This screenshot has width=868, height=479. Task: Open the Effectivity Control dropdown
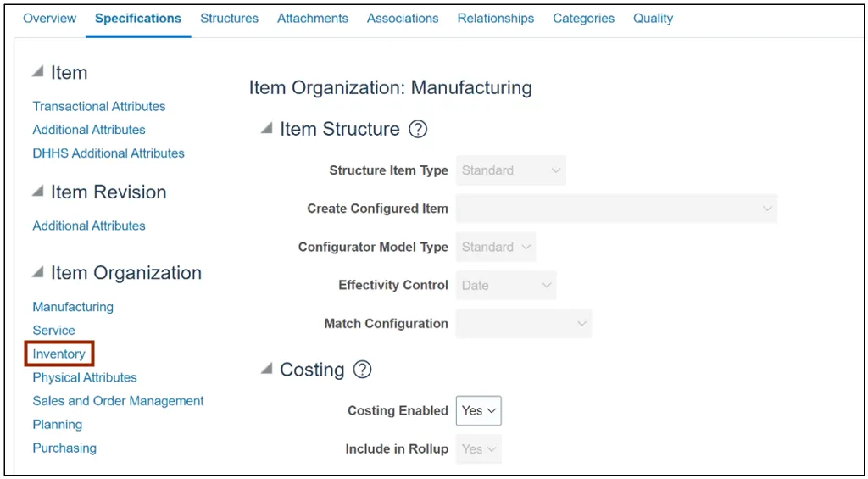pos(506,286)
